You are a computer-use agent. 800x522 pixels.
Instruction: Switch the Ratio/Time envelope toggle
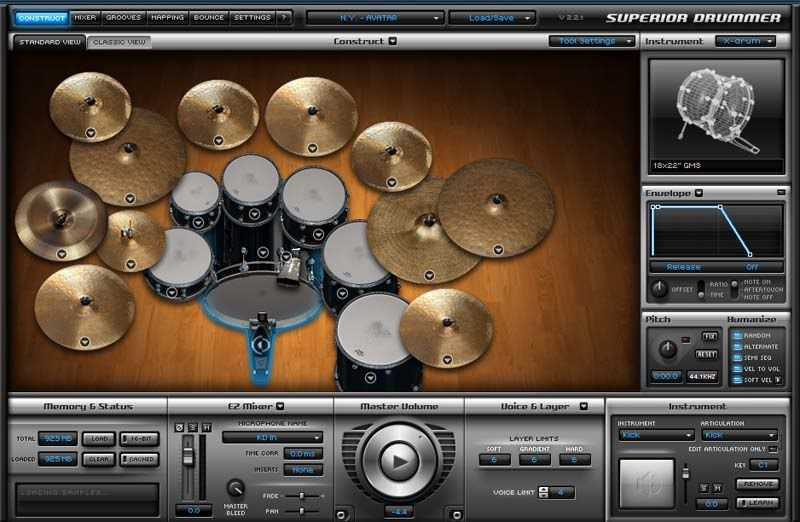(701, 289)
